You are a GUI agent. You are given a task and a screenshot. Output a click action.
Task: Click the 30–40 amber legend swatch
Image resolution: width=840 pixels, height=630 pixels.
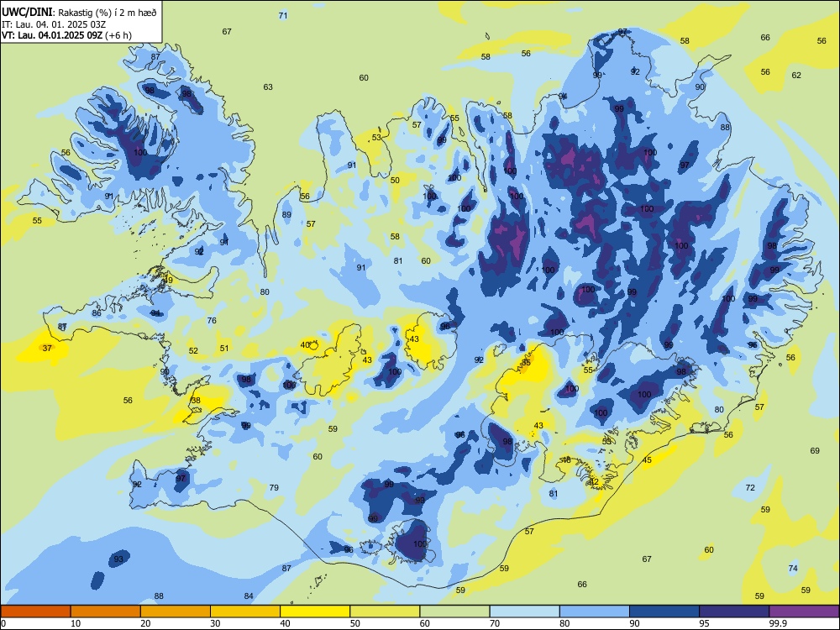245,612
